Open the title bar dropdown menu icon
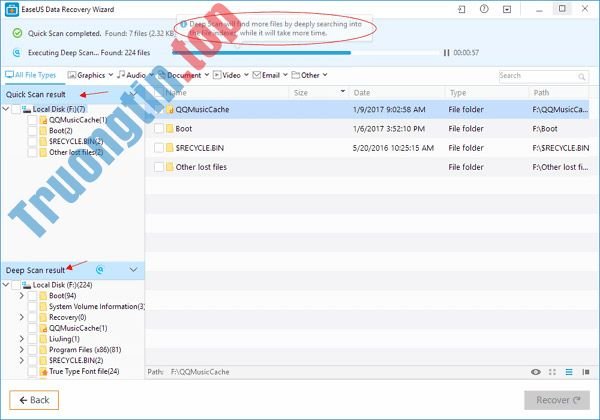Screen dimensions: 600x420 [x=507, y=9]
